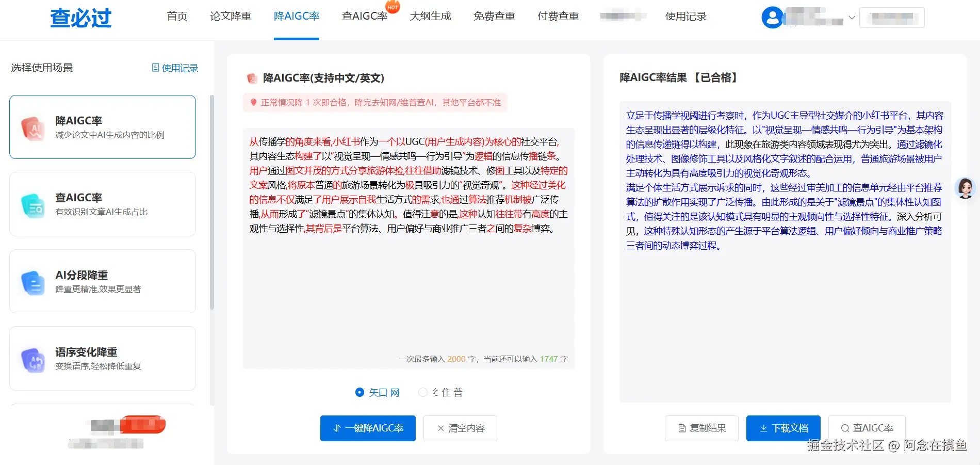
Task: Click the icon beside 降AIGC率(支持中文/英文) heading
Action: point(252,78)
